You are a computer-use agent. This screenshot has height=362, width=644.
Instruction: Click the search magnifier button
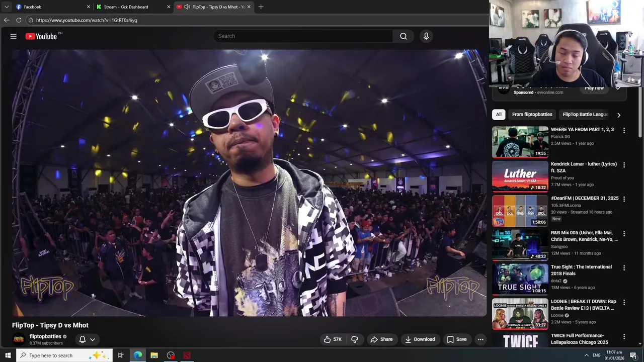tap(404, 36)
